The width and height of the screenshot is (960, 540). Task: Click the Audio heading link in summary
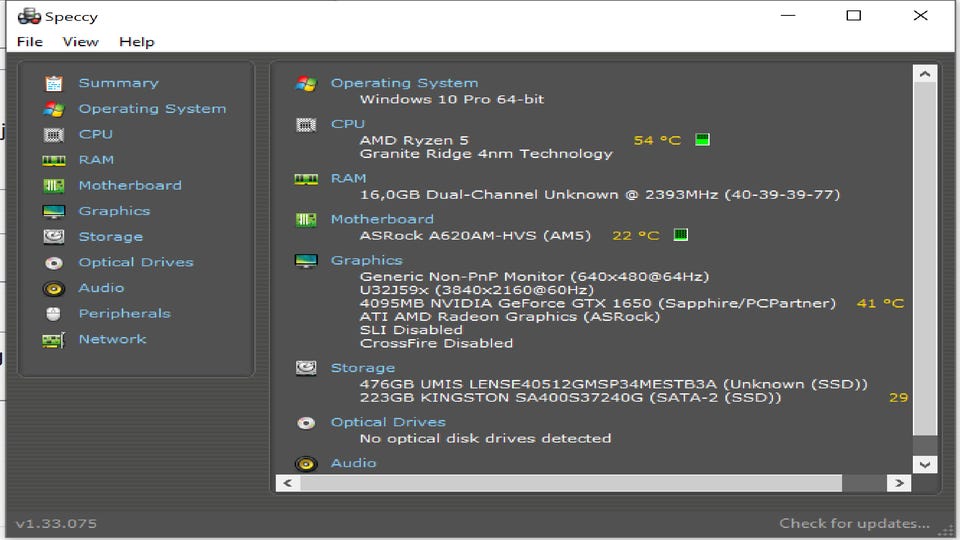click(354, 463)
